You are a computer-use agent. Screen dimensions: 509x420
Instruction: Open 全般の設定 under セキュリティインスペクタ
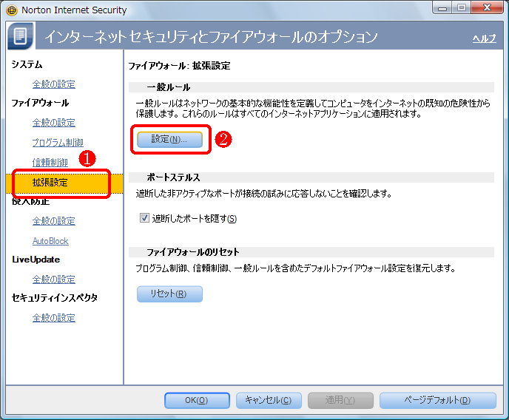coord(53,318)
